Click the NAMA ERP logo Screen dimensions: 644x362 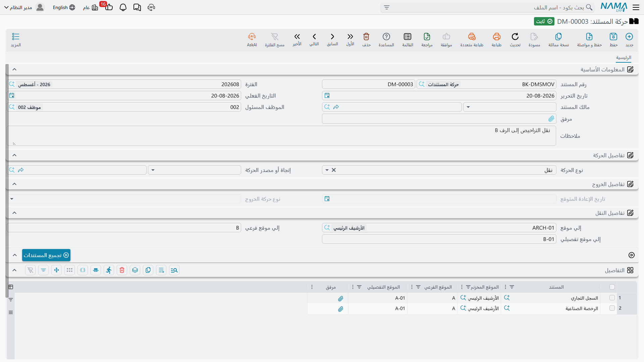[614, 7]
